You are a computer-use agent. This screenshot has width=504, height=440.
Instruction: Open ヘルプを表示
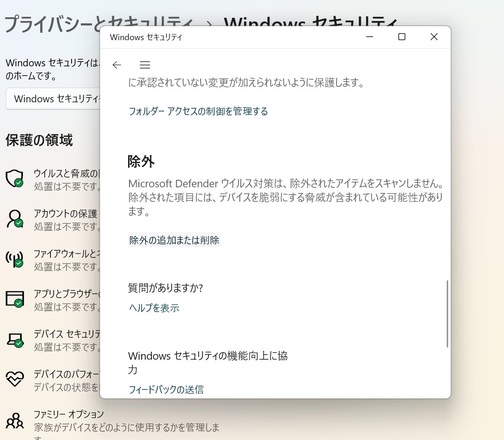[153, 308]
